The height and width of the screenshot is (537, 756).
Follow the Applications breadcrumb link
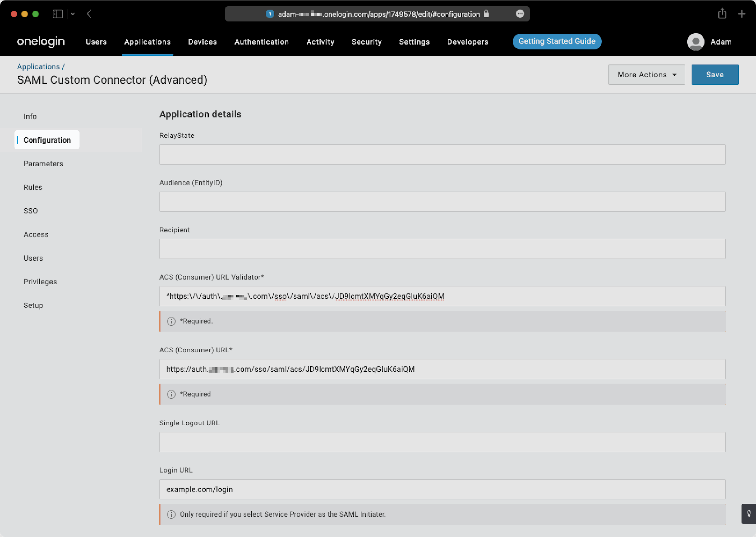38,66
